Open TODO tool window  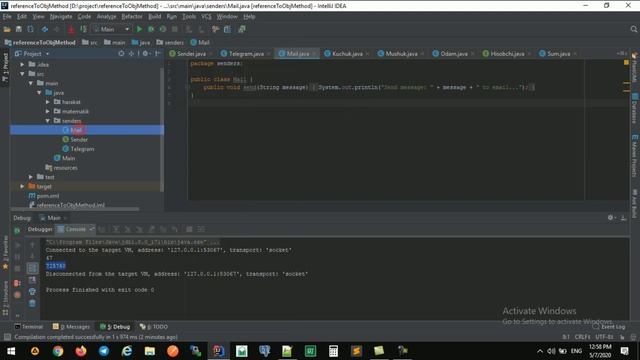tap(154, 327)
